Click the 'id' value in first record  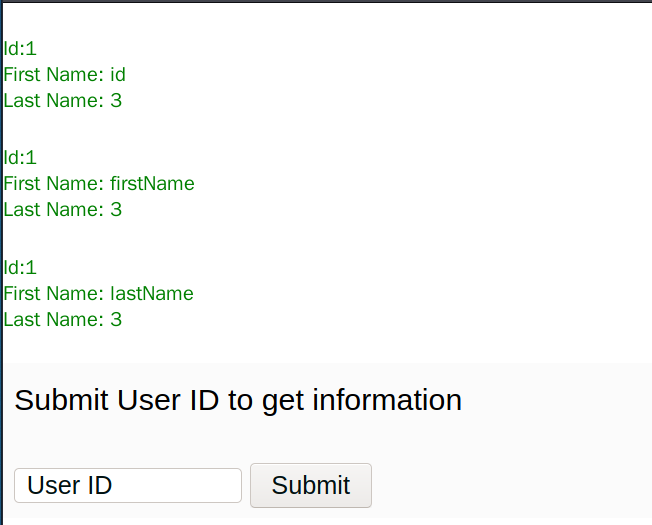coord(118,75)
